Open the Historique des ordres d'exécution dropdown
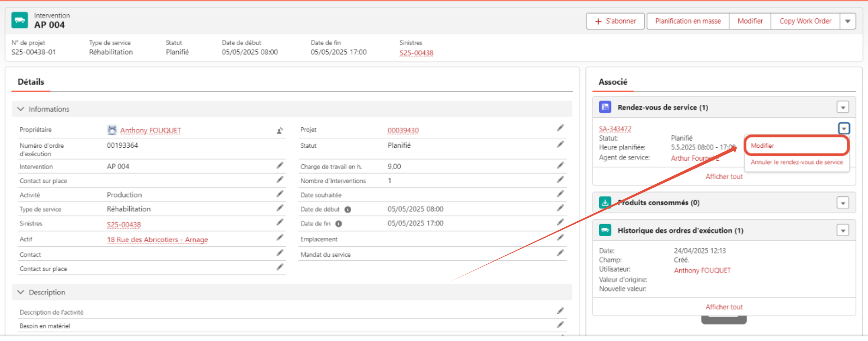Screen dimensions: 868x341 [x=843, y=230]
